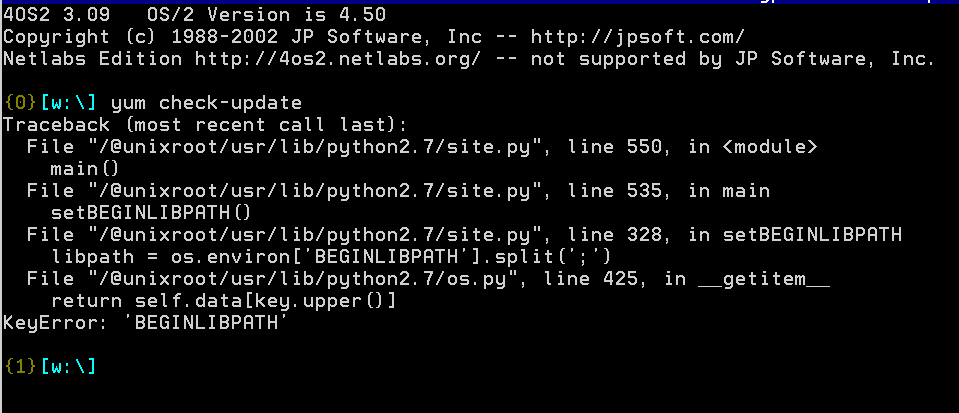Click the libpath = os.environ line
The image size is (959, 413).
point(331,257)
